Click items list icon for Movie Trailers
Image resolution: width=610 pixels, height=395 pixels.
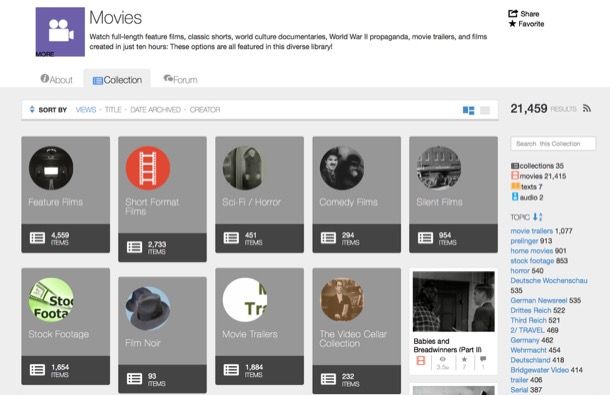(x=231, y=370)
